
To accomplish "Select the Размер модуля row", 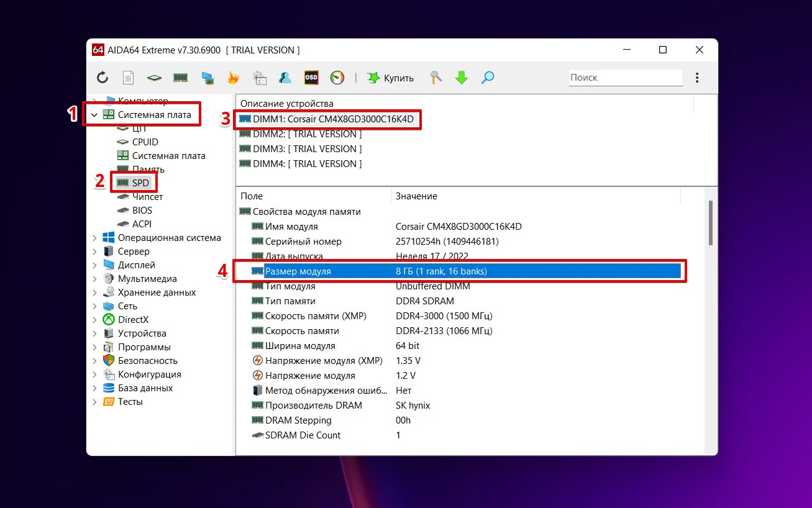I will tap(466, 271).
